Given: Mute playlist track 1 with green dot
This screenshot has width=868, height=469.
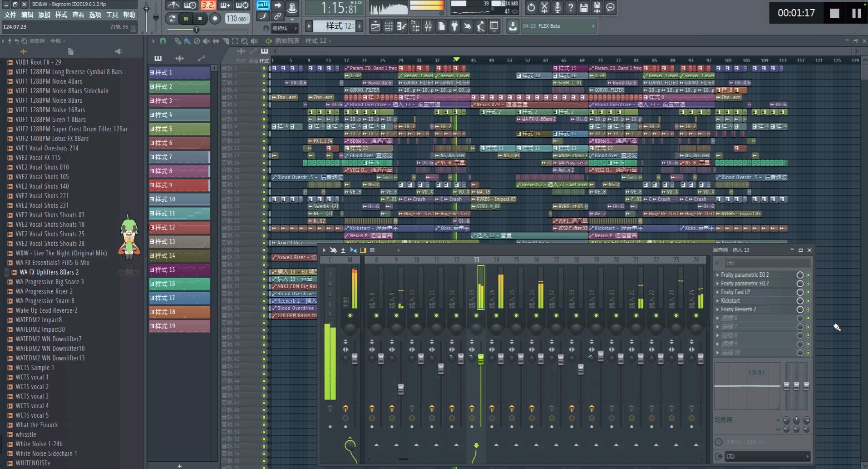Looking at the screenshot, I should pyautogui.click(x=264, y=68).
